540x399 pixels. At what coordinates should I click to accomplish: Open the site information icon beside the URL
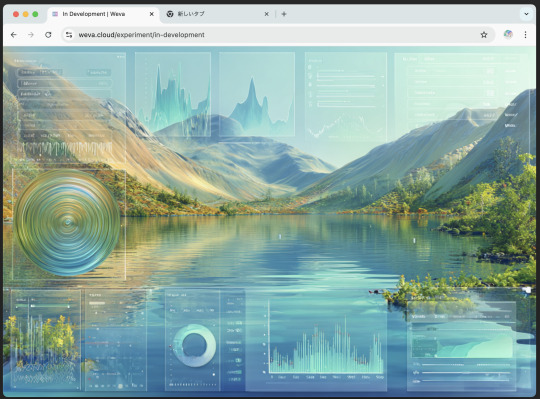tap(69, 35)
